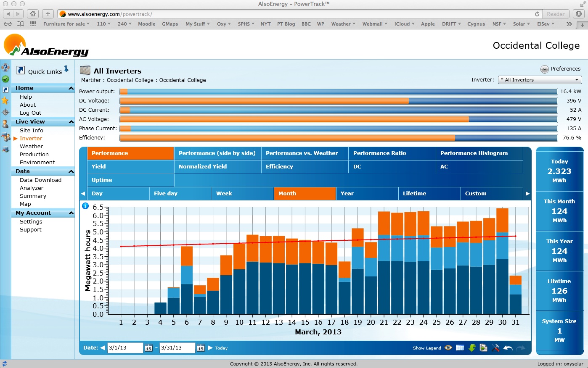This screenshot has width=588, height=368.
Task: Collapse the My Account section
Action: (x=71, y=213)
